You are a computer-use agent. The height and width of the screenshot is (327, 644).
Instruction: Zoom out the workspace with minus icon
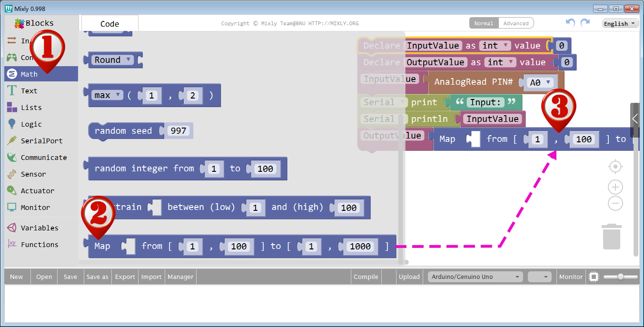point(615,204)
